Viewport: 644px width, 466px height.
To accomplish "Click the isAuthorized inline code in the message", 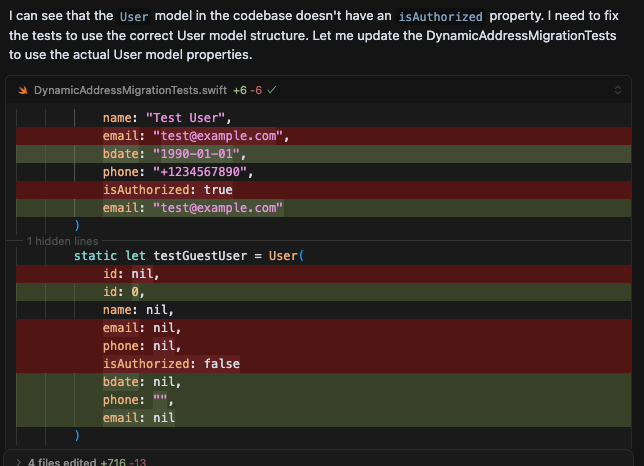I will coord(447,17).
